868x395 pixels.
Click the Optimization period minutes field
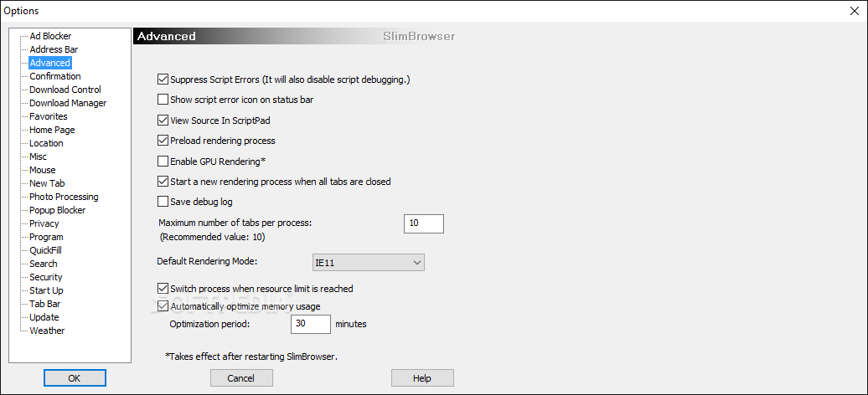coord(311,324)
